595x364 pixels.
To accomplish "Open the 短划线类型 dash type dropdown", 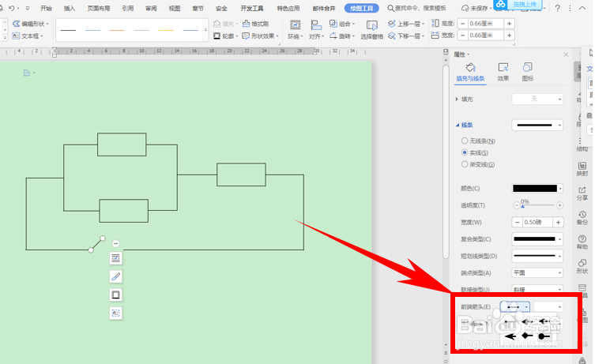I will click(537, 256).
